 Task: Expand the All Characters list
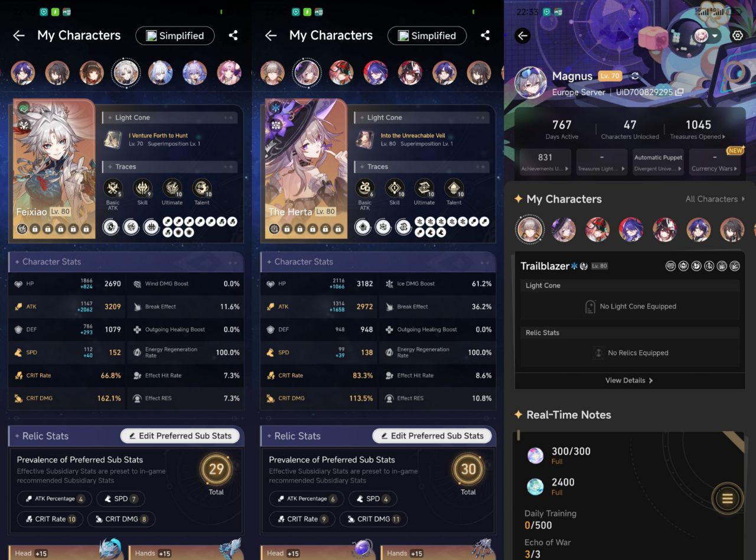coord(715,199)
